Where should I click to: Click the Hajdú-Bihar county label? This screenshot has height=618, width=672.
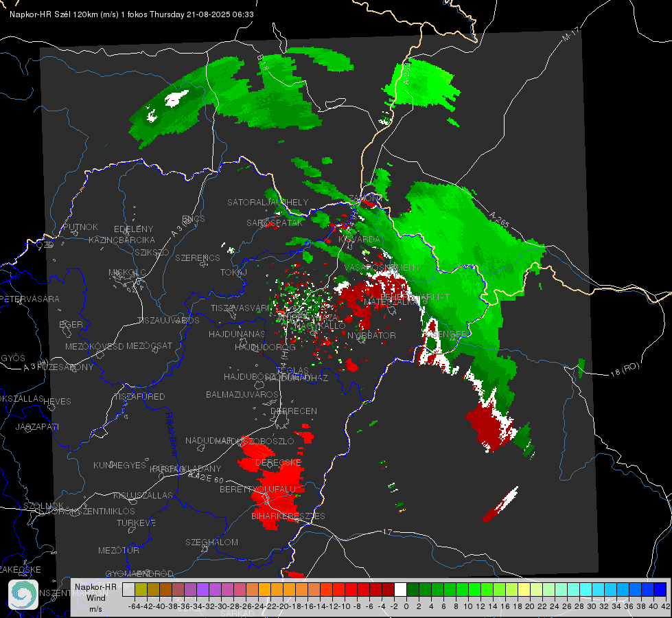coord(171,434)
